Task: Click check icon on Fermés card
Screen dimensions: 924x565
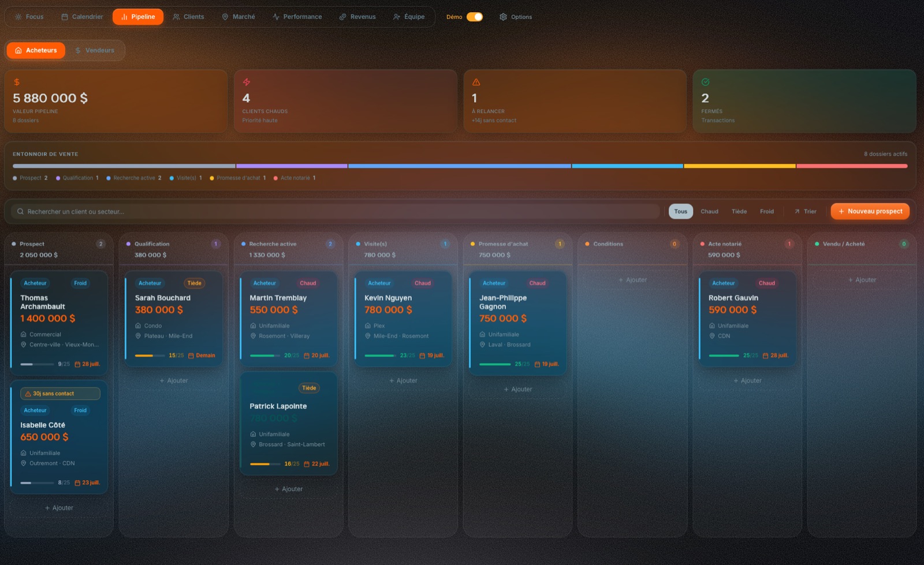Action: point(705,82)
